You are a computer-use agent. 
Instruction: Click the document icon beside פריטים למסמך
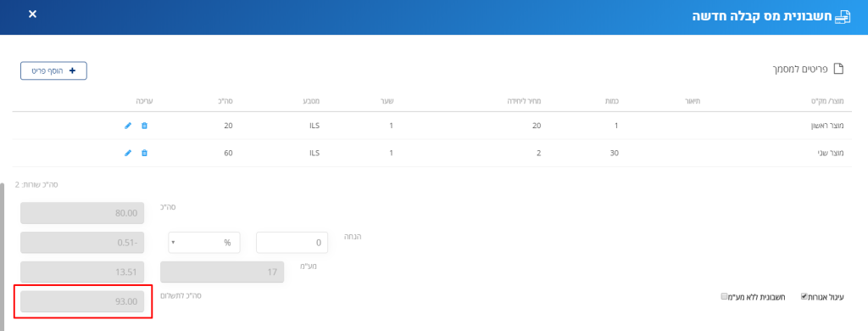[838, 69]
